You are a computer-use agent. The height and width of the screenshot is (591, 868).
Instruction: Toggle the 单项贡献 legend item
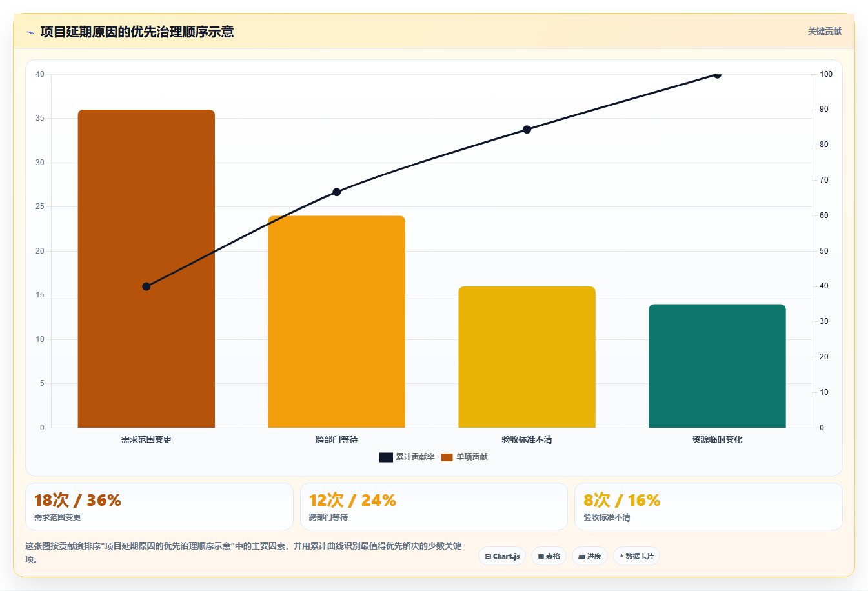[465, 457]
